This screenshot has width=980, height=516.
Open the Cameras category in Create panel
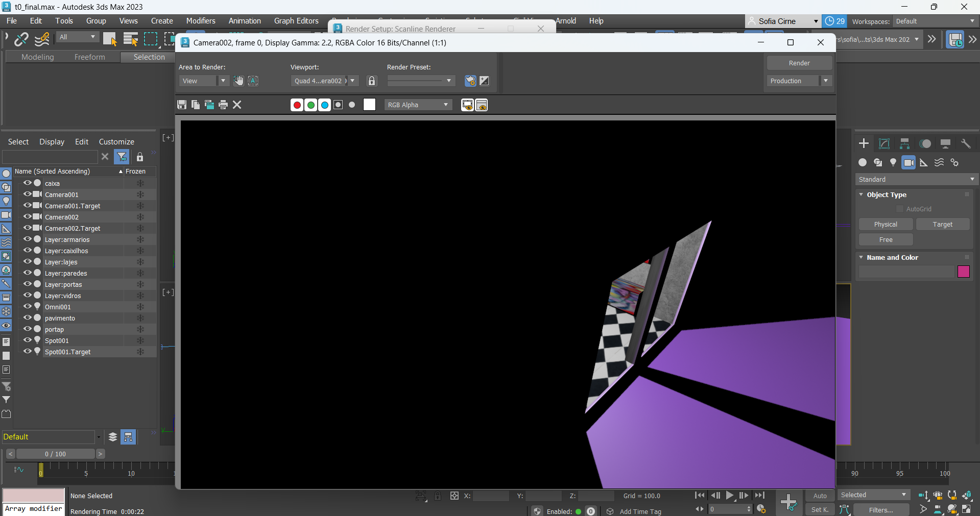pyautogui.click(x=909, y=163)
